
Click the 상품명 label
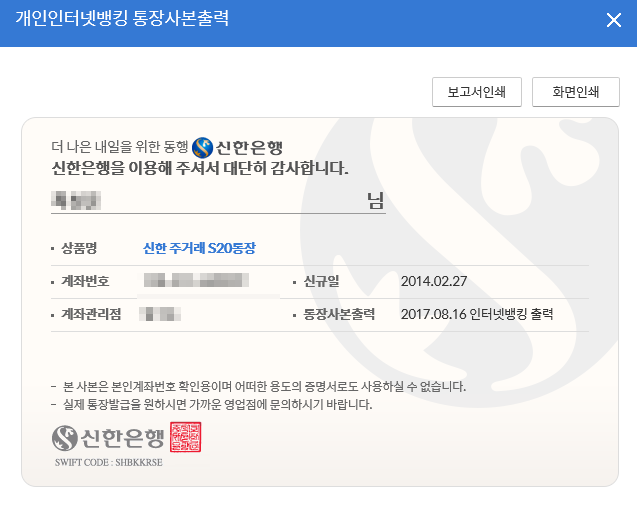point(79,248)
